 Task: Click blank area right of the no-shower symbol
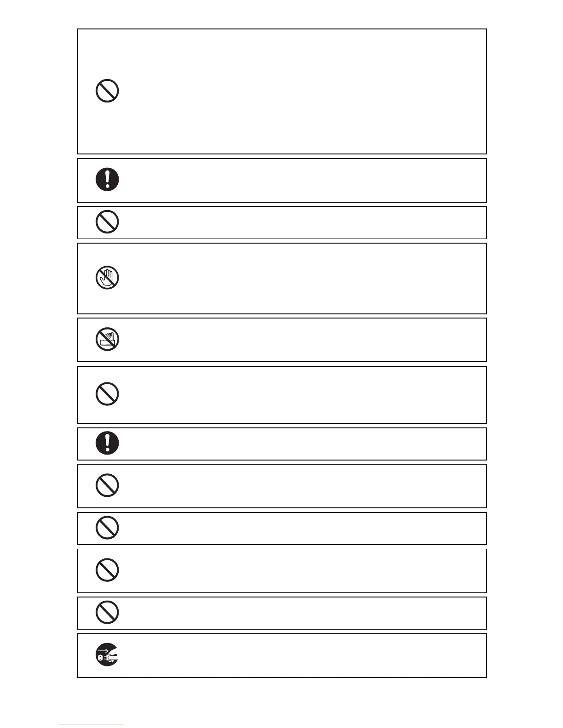[299, 340]
